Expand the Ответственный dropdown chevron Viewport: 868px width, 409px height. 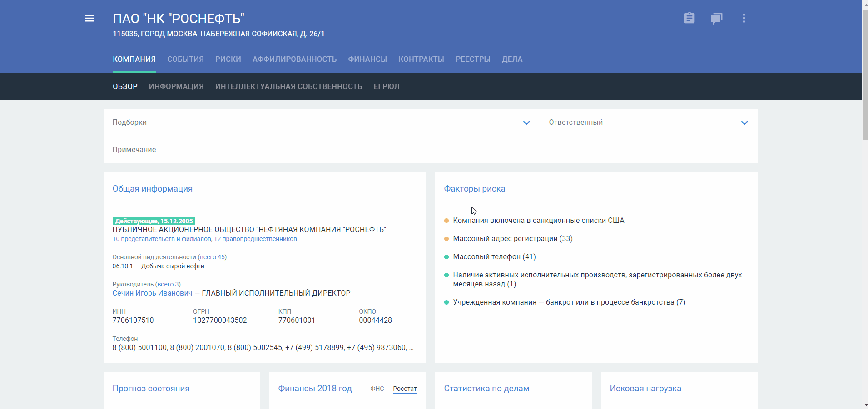744,123
